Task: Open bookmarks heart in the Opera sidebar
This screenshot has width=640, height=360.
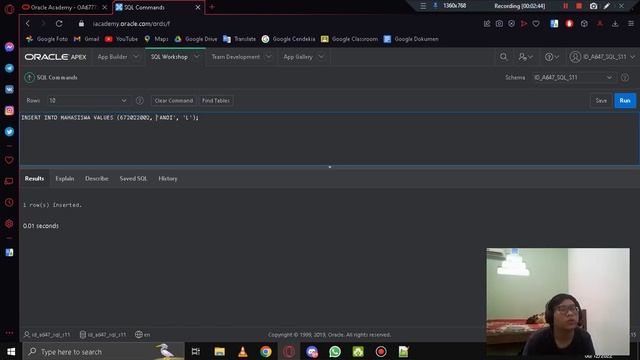Action: (9, 160)
